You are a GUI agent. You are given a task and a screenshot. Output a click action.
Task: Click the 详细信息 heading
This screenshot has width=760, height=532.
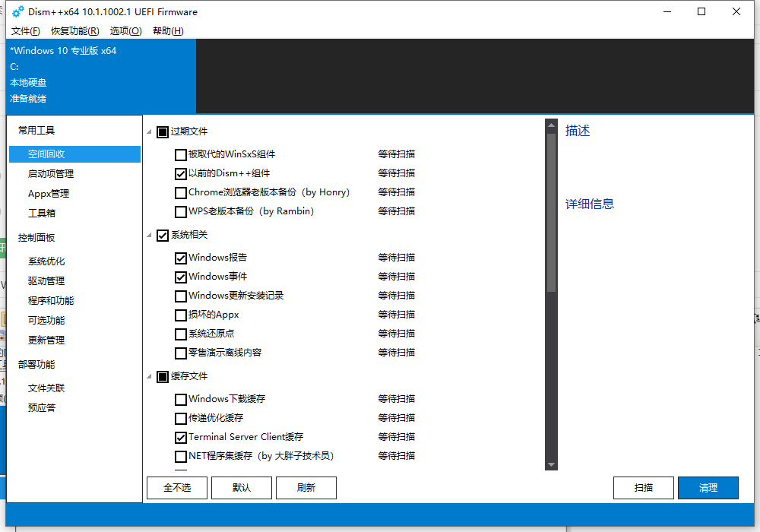coord(590,204)
